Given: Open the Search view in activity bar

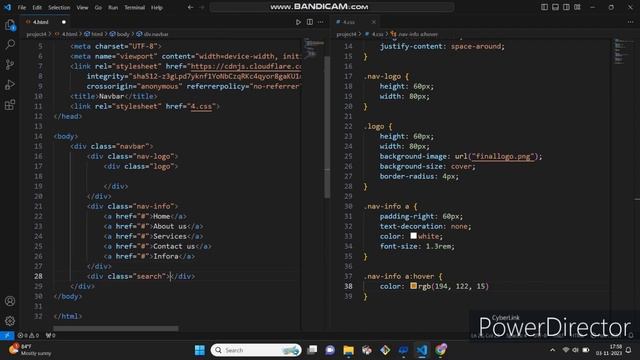Looking at the screenshot, I should coord(10,44).
